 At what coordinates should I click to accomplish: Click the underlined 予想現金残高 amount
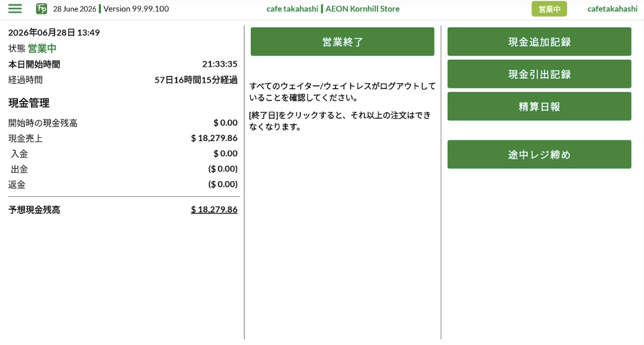tap(214, 210)
